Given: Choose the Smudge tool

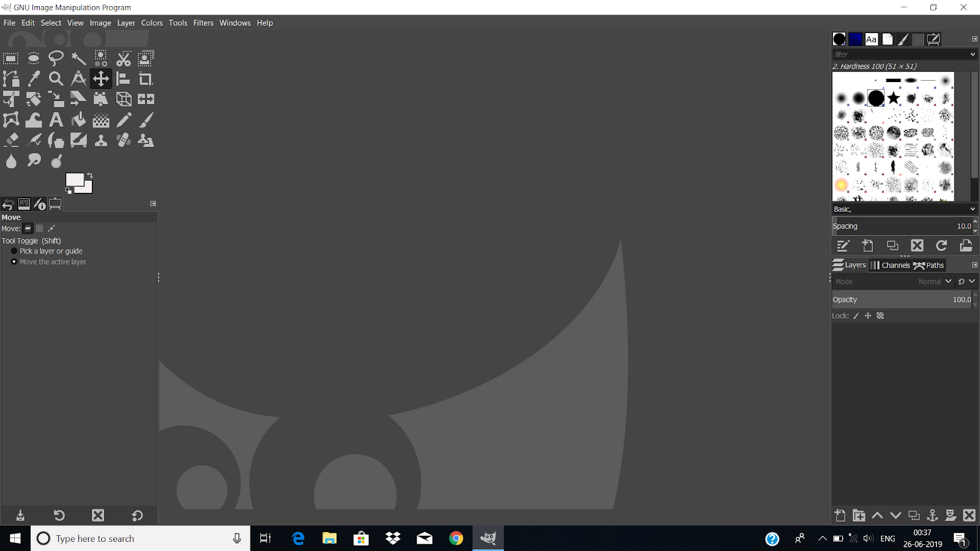Looking at the screenshot, I should [x=34, y=160].
